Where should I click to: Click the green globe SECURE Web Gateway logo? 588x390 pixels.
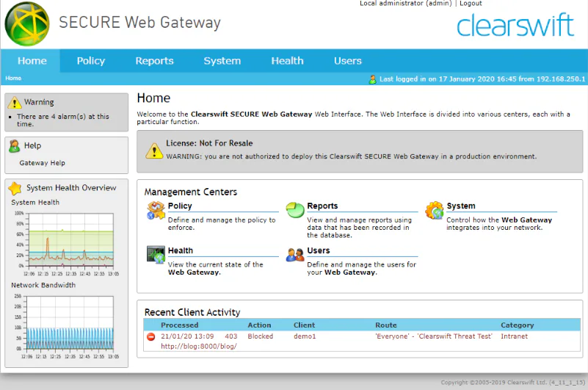coord(27,24)
